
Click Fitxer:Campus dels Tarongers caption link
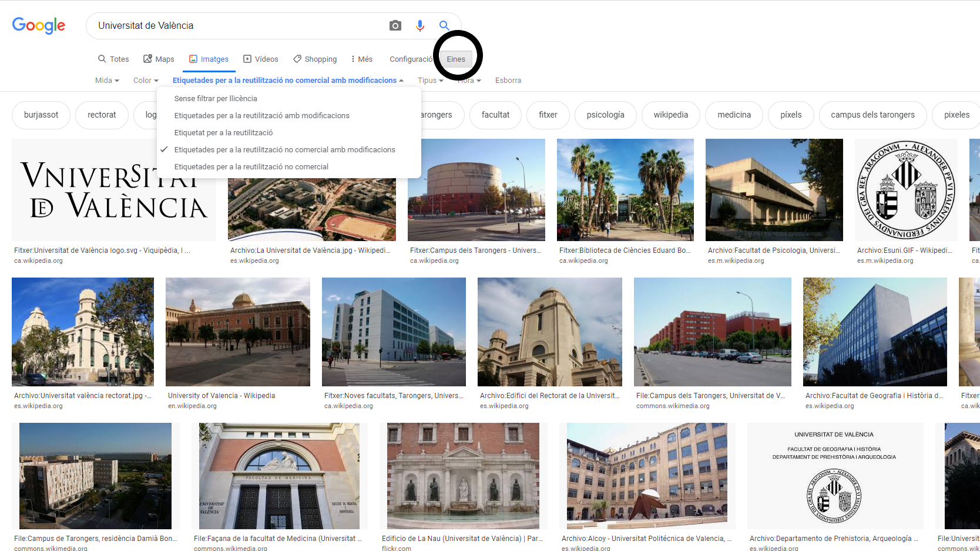(475, 251)
